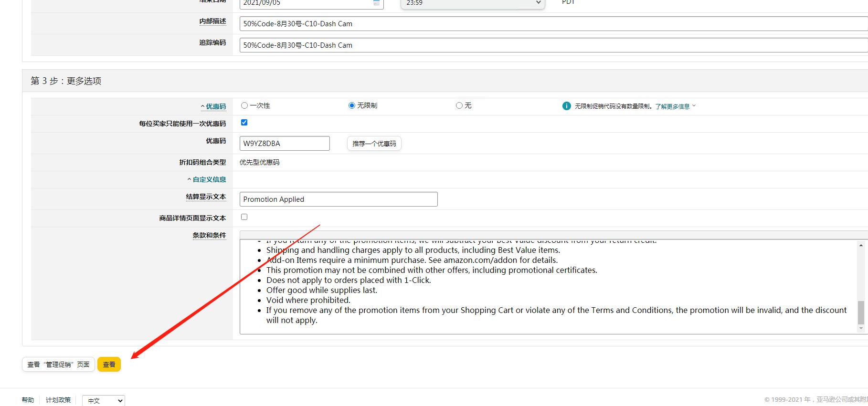Open the end date calendar picker icon

[x=376, y=3]
